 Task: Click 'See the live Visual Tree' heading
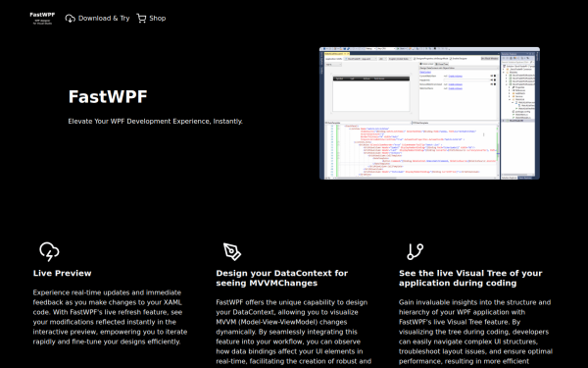click(x=470, y=279)
